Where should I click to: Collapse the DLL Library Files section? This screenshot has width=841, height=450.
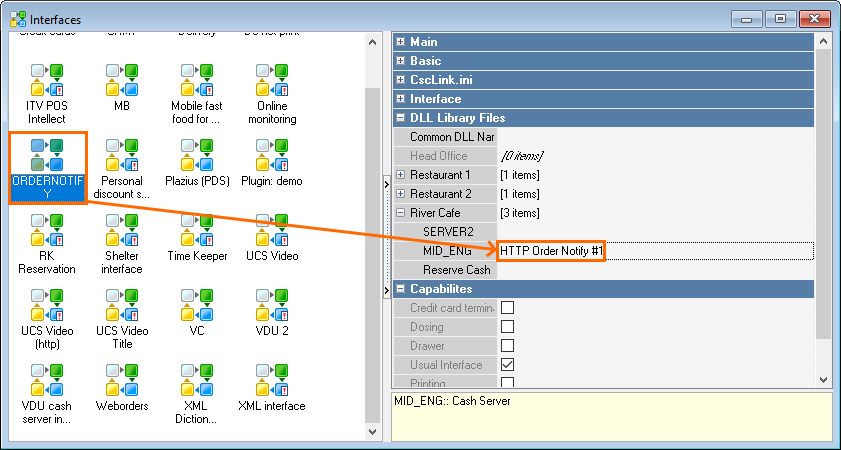click(400, 117)
